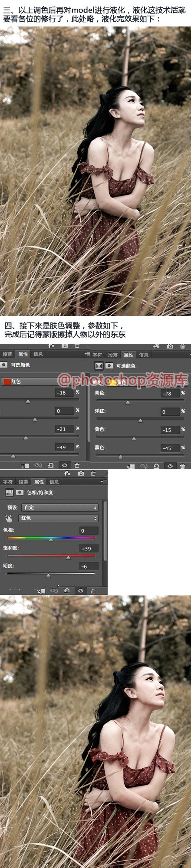This screenshot has width=191, height=868.
Task: Click mask icon beside the 色相/饱和度 title
Action: coord(20,493)
